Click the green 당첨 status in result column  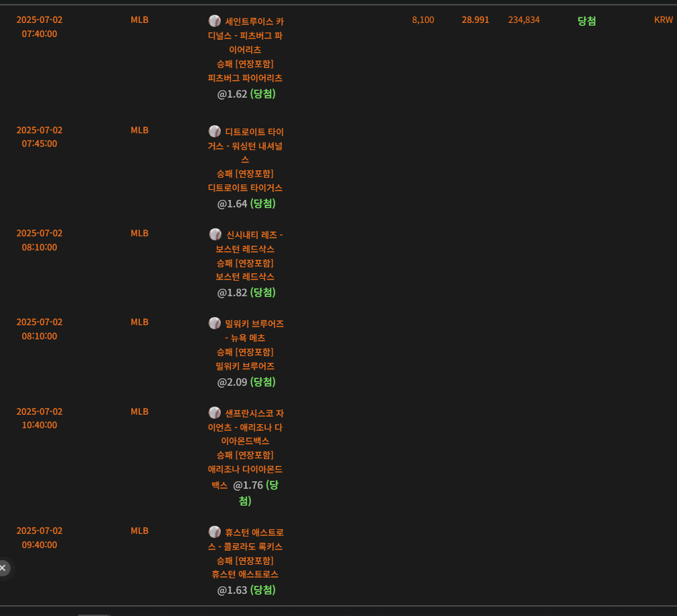(586, 21)
